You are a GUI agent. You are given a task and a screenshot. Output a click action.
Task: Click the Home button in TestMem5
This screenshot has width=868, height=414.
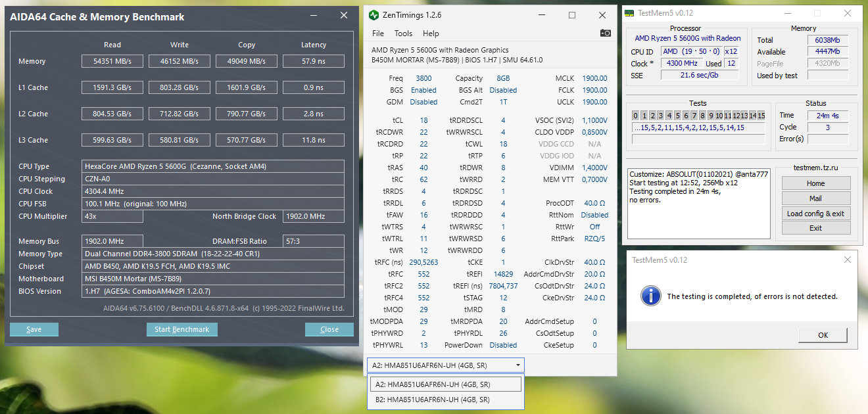pyautogui.click(x=816, y=183)
